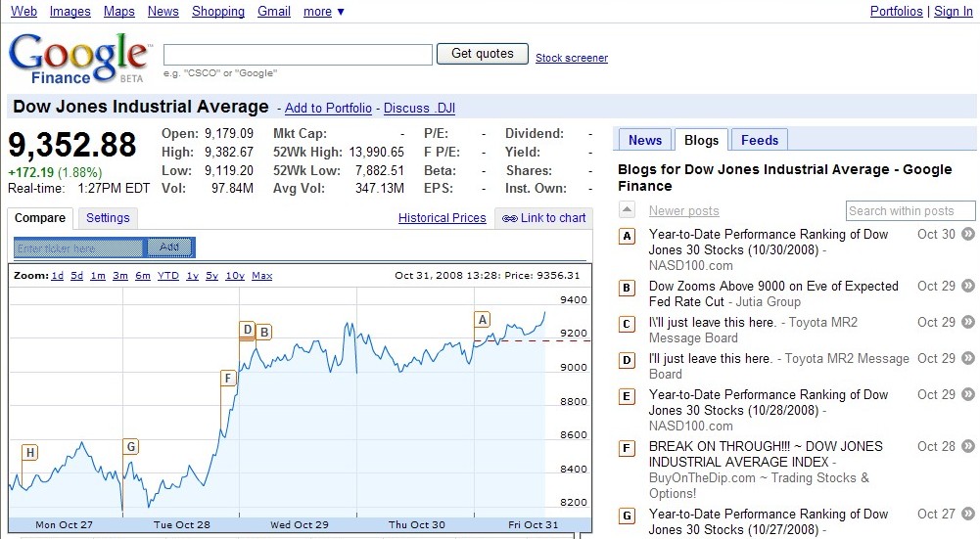Set chart zoom to 5d
The width and height of the screenshot is (980, 539).
[77, 276]
